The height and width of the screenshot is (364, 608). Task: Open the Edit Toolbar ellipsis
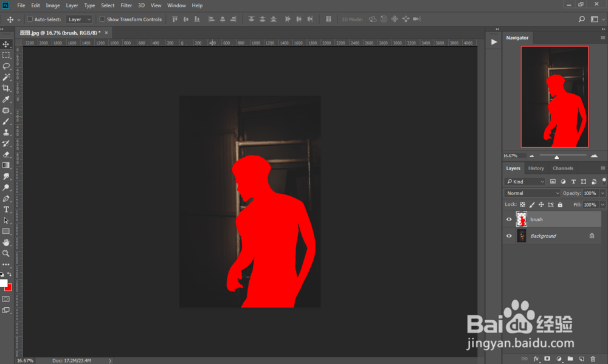pyautogui.click(x=6, y=264)
